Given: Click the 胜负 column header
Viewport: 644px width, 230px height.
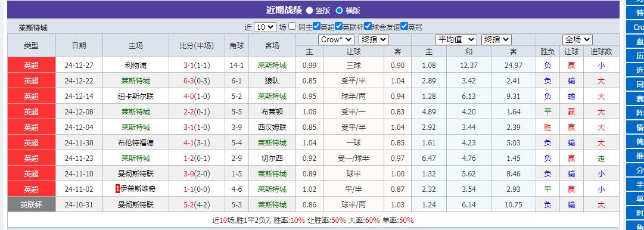Looking at the screenshot, I should coord(547,52).
